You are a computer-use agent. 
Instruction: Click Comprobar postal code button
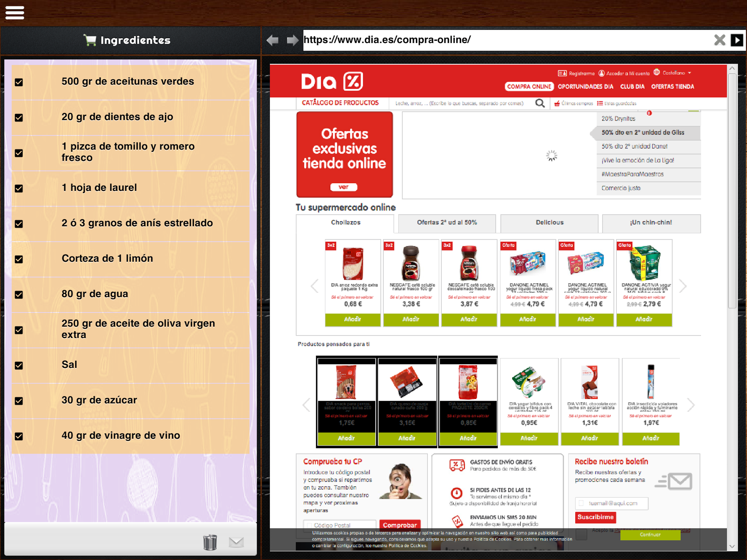pyautogui.click(x=400, y=525)
